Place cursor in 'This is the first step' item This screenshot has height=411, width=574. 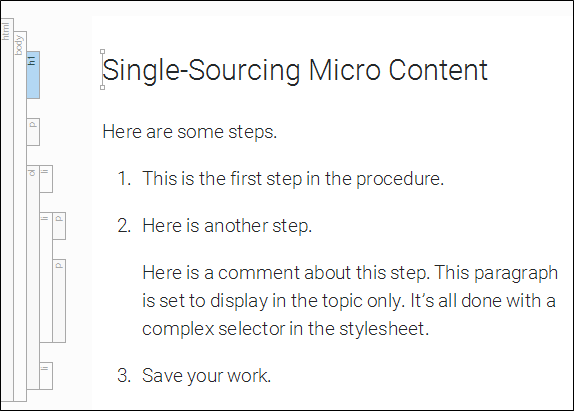(293, 179)
